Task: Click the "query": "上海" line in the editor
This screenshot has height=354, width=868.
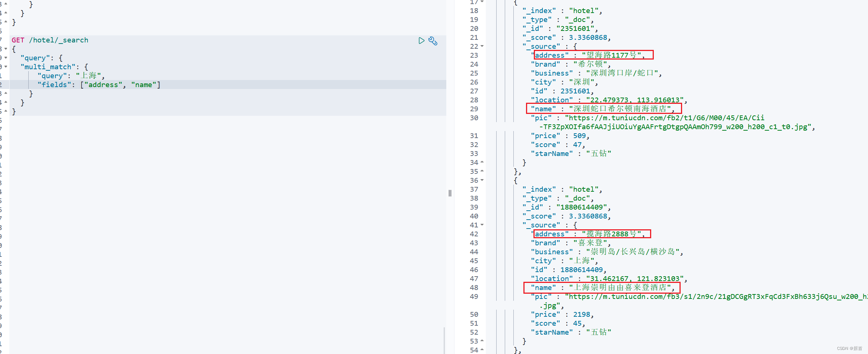Action: pyautogui.click(x=71, y=76)
